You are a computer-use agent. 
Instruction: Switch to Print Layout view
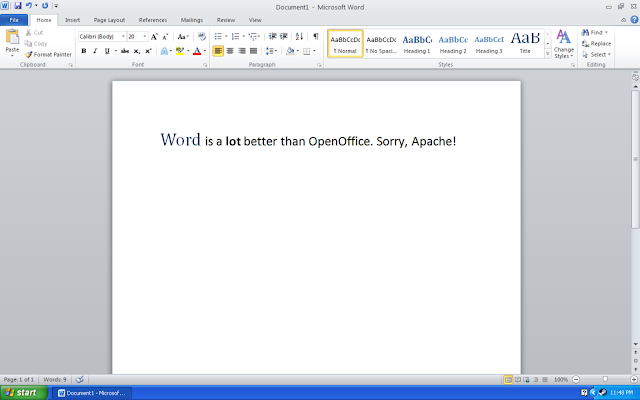click(508, 380)
